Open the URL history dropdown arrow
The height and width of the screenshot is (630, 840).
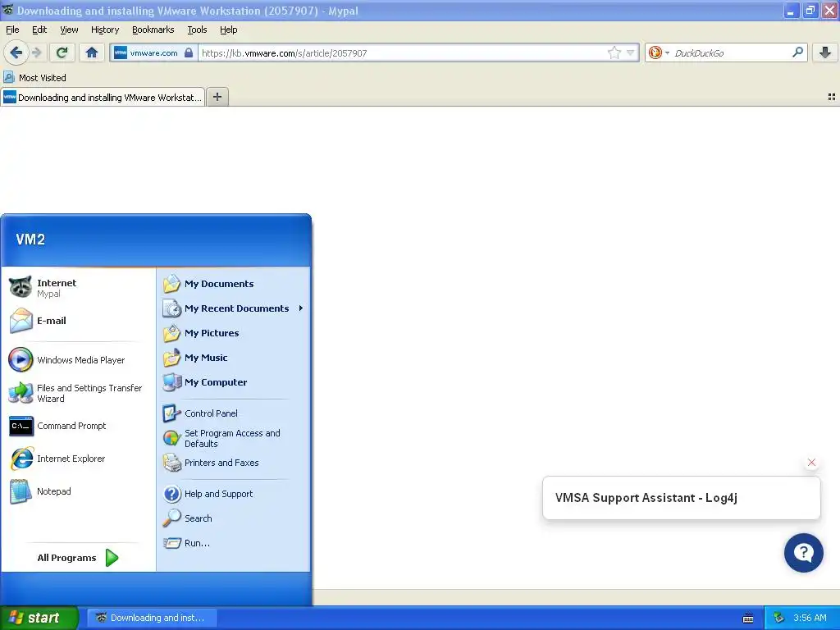pos(631,52)
